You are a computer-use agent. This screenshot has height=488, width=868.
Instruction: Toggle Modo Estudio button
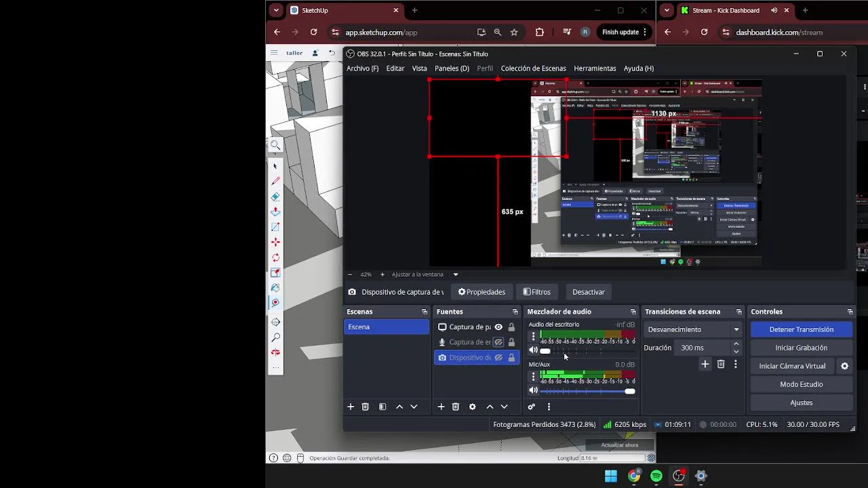point(801,384)
